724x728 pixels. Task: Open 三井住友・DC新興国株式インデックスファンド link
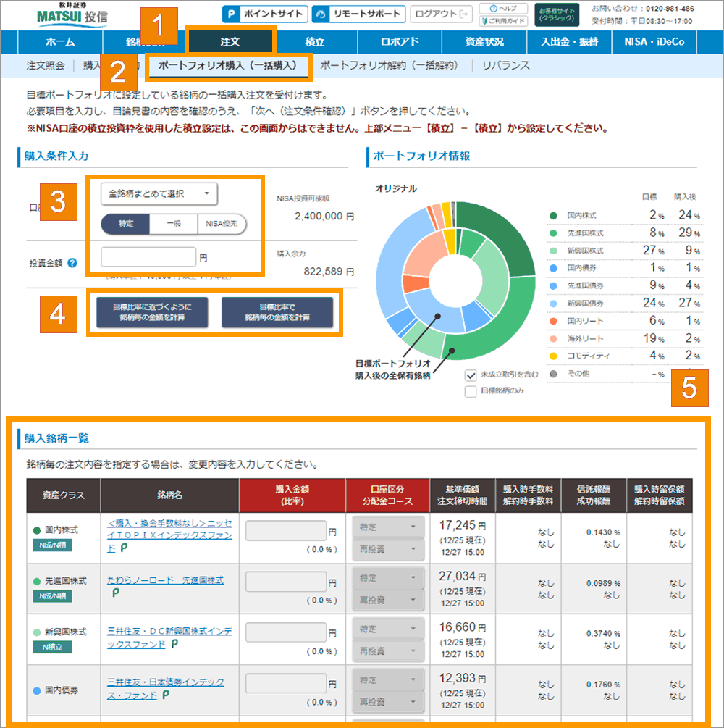pos(169,638)
